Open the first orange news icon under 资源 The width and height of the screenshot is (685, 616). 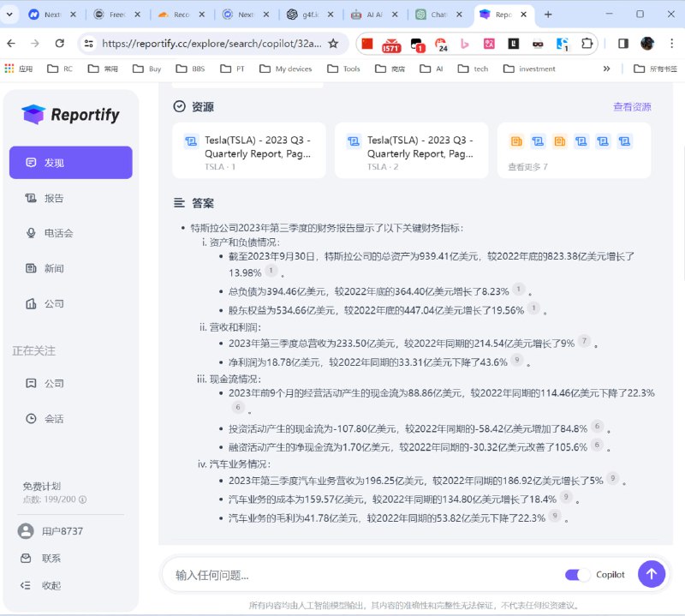(516, 141)
